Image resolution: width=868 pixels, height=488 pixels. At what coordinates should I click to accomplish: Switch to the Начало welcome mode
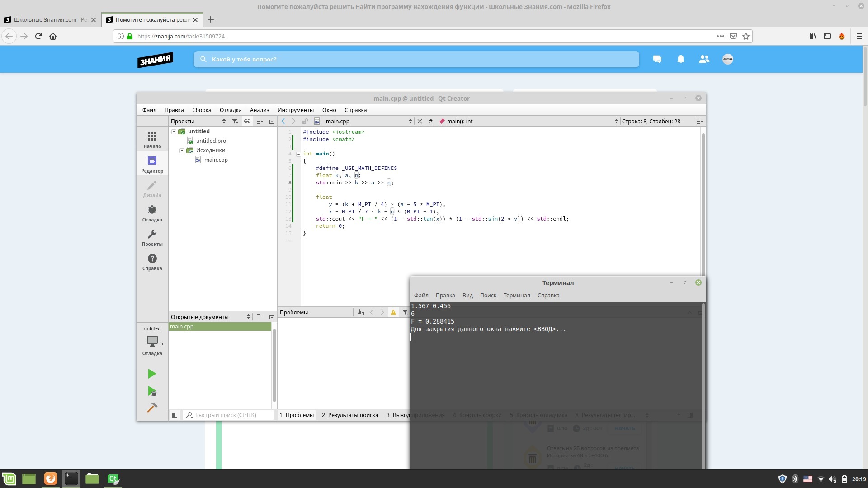point(152,140)
